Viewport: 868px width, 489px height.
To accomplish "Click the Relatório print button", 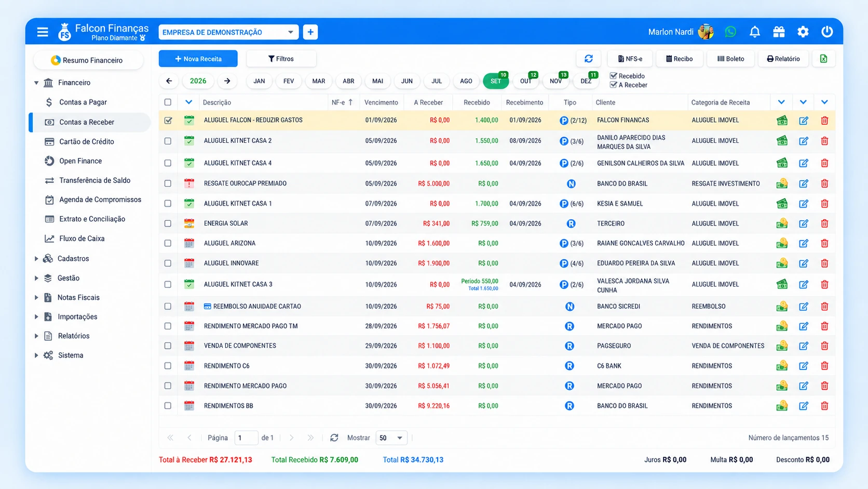I will pos(783,59).
